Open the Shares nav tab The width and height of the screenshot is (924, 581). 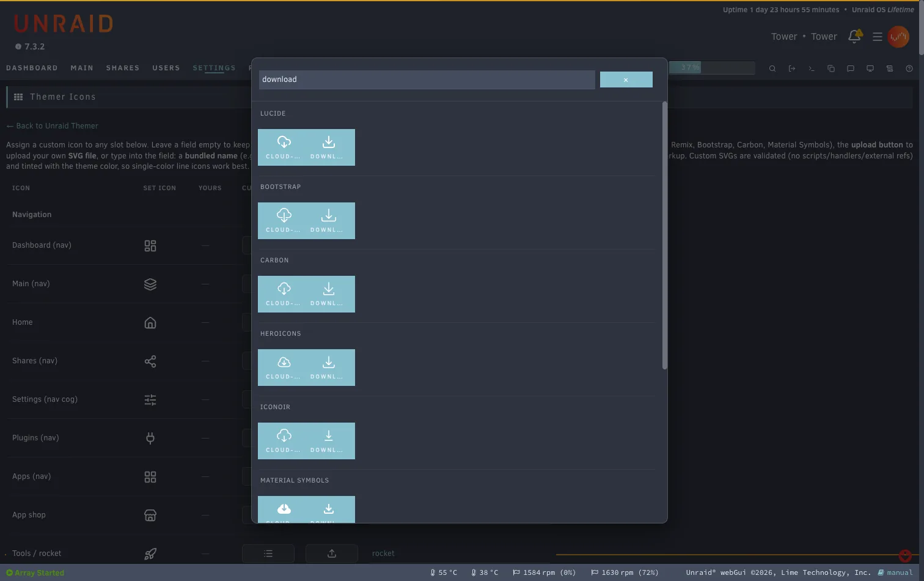tap(123, 68)
